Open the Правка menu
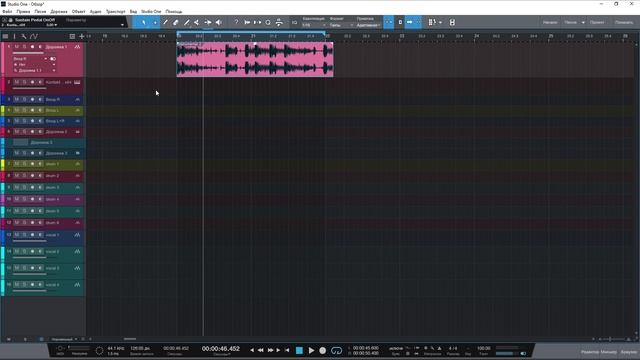 [23, 11]
